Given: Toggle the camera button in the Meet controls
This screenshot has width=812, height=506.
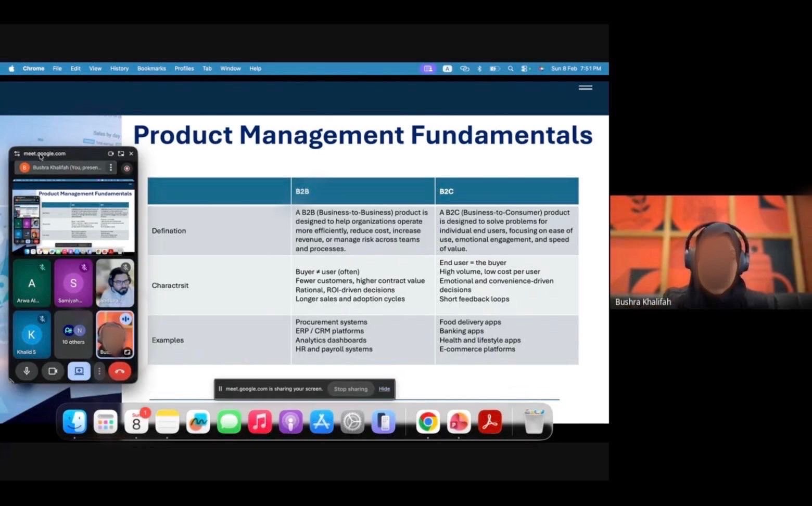Looking at the screenshot, I should click(x=53, y=371).
